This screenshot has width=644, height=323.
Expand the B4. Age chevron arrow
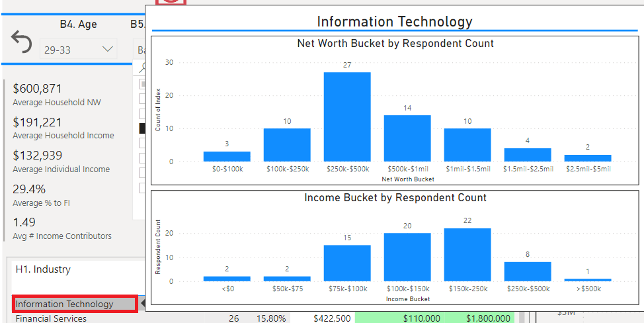tap(107, 49)
